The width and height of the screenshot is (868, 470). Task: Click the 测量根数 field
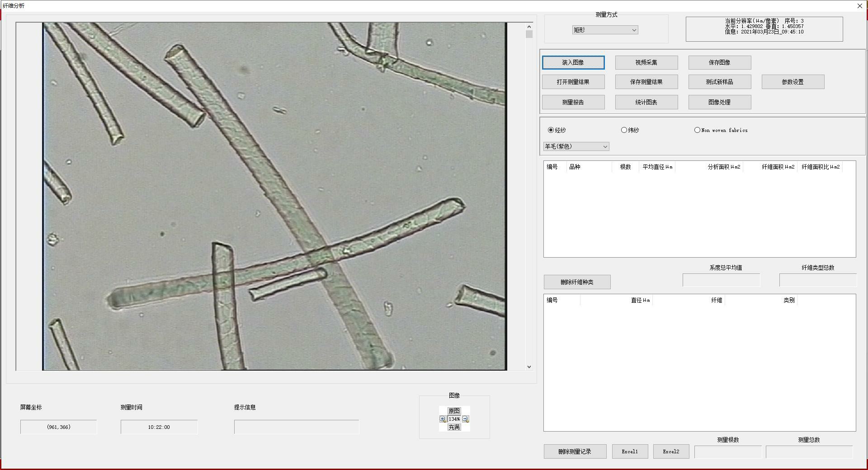[x=728, y=451]
